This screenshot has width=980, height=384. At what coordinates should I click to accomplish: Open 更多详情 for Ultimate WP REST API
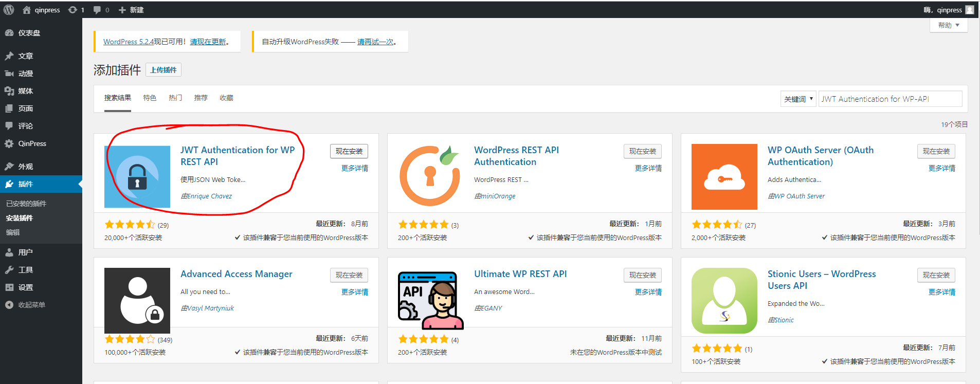pos(648,292)
